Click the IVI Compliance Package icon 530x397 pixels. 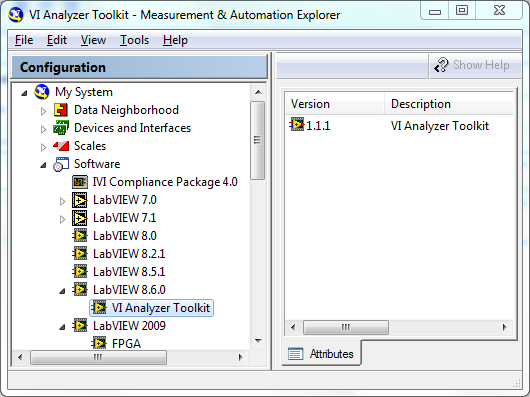coord(80,182)
